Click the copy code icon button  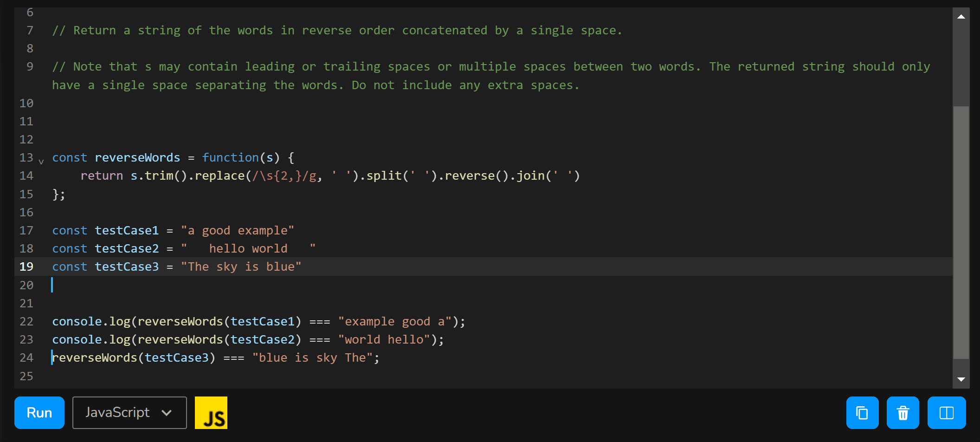pos(862,412)
